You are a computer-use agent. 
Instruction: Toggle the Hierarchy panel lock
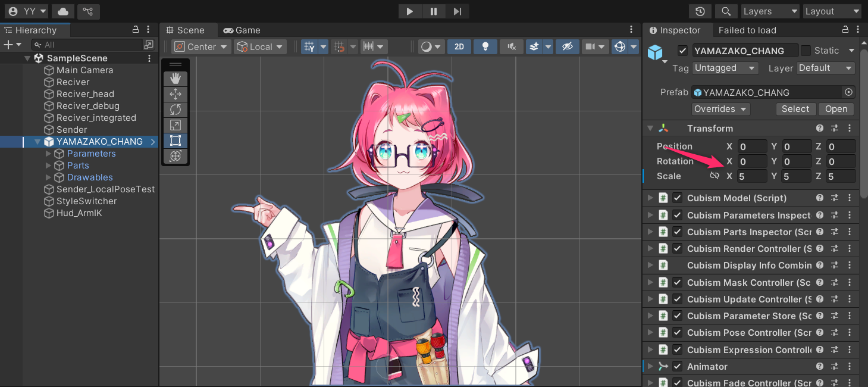pos(136,30)
